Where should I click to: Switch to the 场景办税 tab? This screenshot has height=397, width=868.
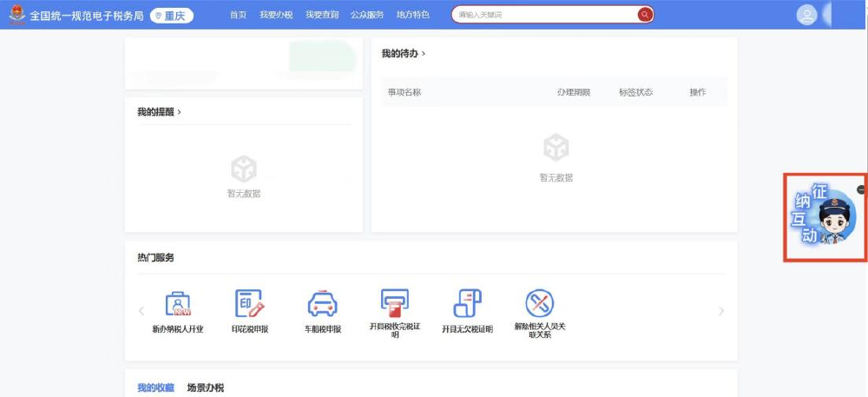coord(206,387)
